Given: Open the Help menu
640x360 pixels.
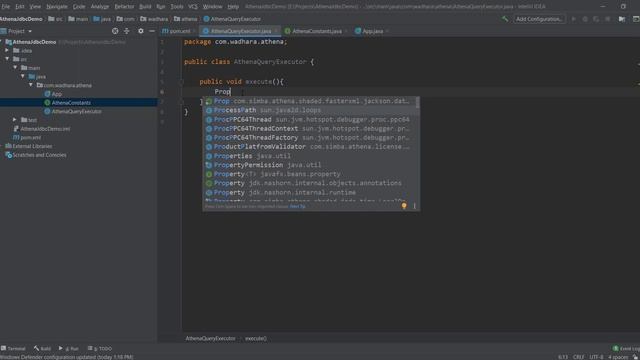Looking at the screenshot, I should 233,7.
